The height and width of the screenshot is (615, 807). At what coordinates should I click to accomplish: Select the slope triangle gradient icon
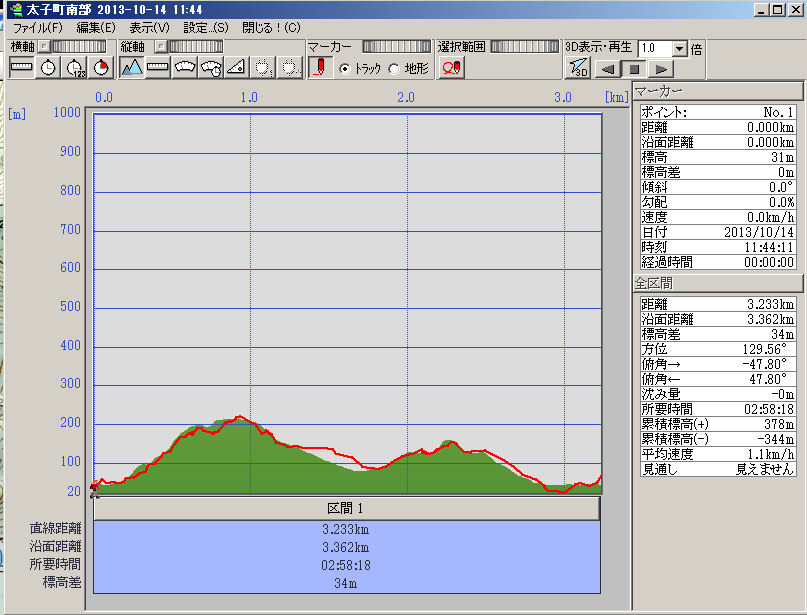coord(236,68)
